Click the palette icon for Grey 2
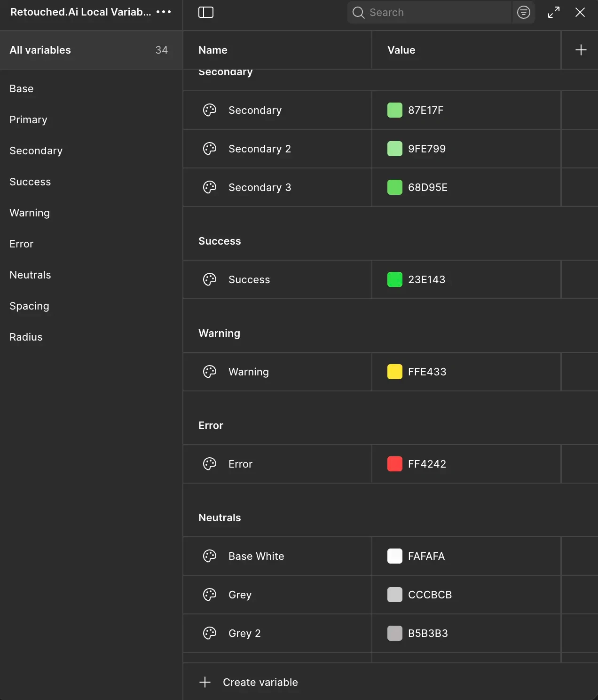Image resolution: width=598 pixels, height=700 pixels. point(210,633)
